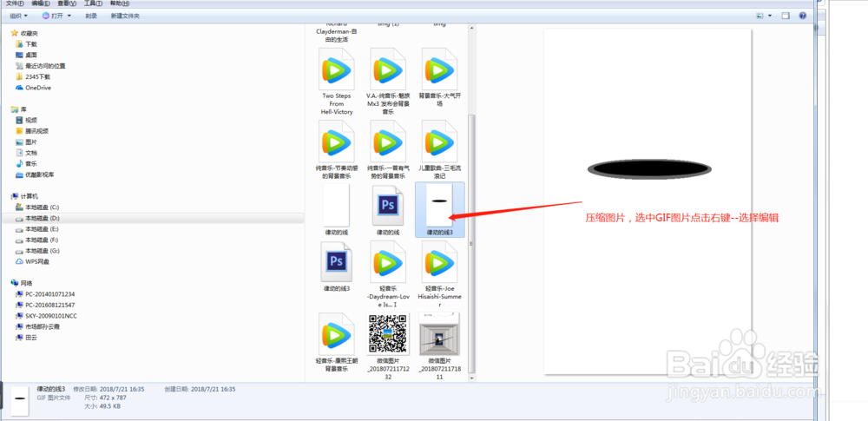Select 收藏夹 in the navigation pane
868x421 pixels.
24,33
